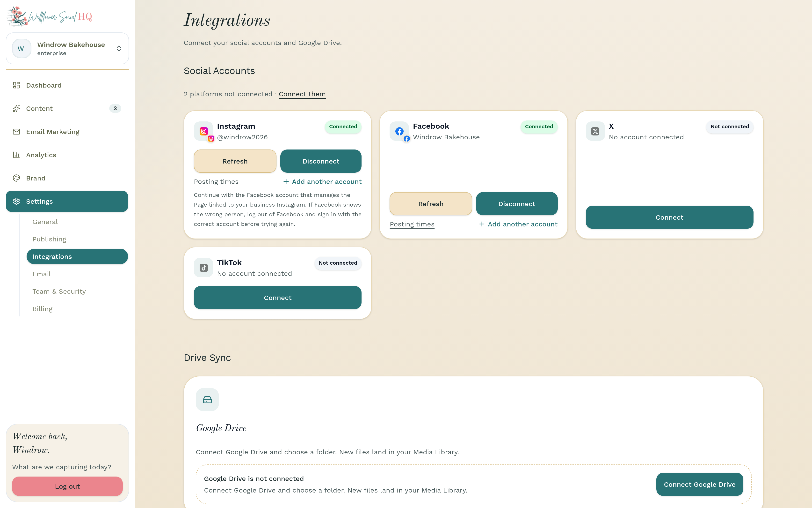
Task: Open Team & Security settings
Action: pyautogui.click(x=77, y=292)
